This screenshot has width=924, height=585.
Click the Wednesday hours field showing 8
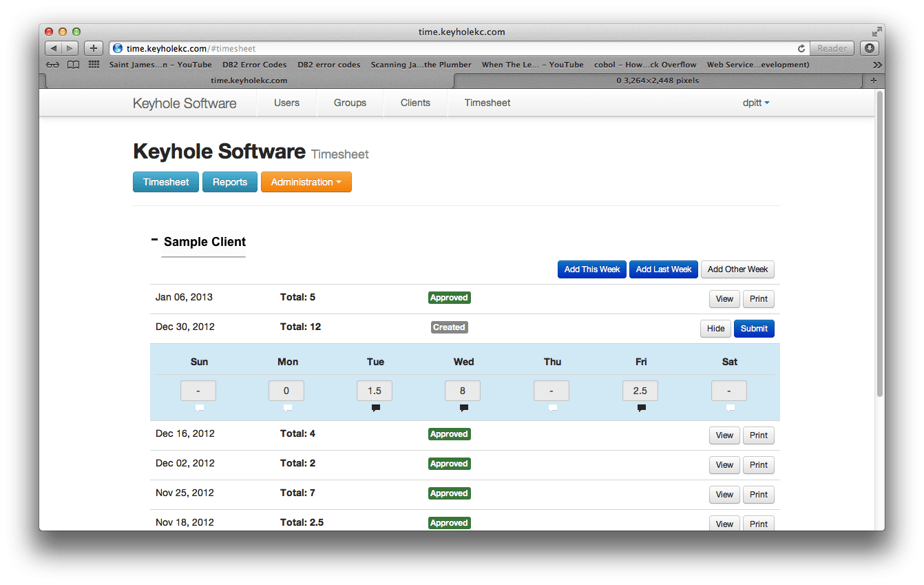pyautogui.click(x=463, y=391)
